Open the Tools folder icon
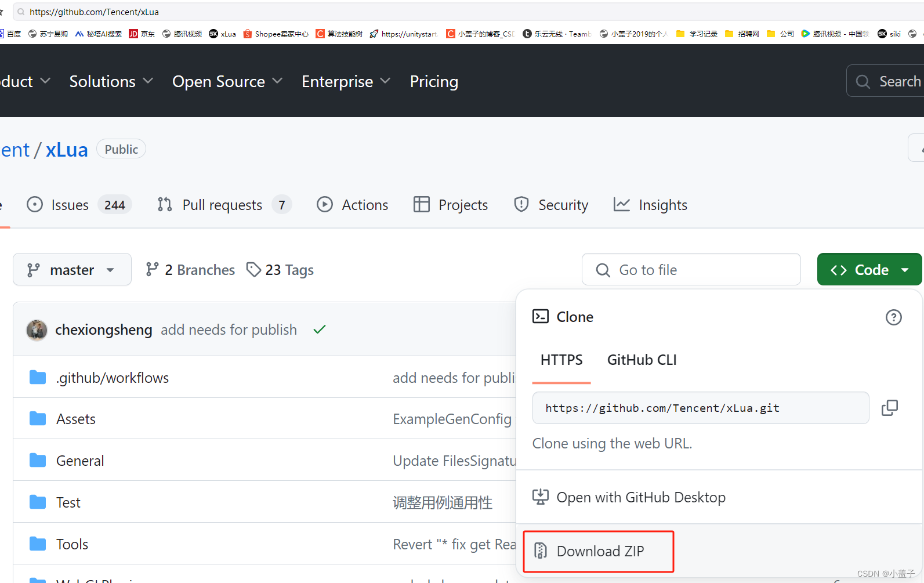The height and width of the screenshot is (583, 924). [38, 544]
